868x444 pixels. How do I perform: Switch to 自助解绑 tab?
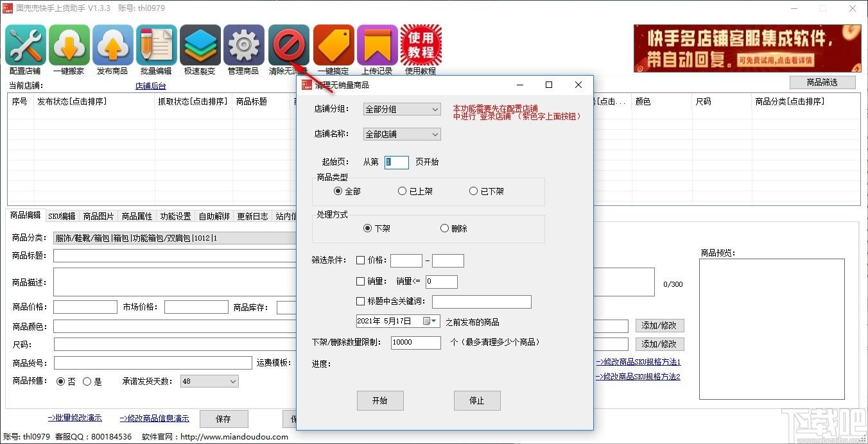coord(214,216)
